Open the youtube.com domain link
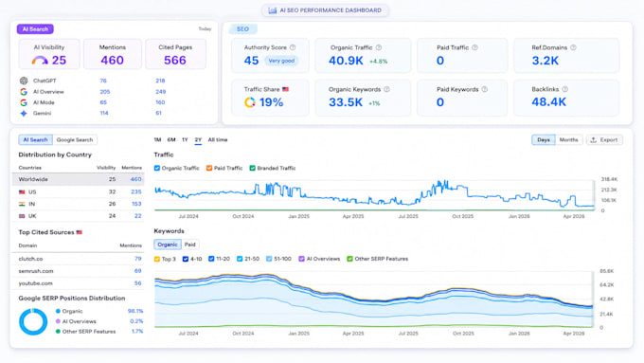Image resolution: width=644 pixels, height=363 pixels. pos(35,283)
